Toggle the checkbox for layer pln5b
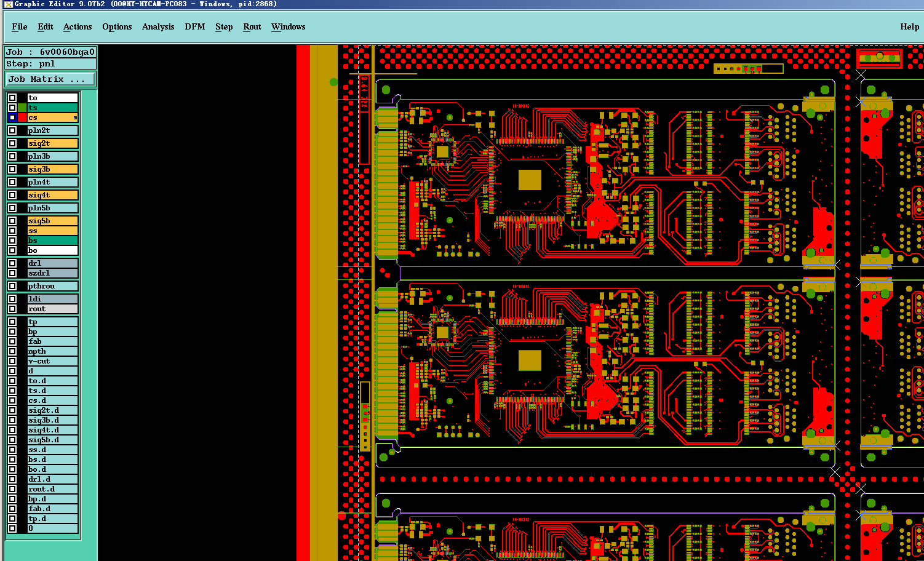Image resolution: width=924 pixels, height=561 pixels. pyautogui.click(x=12, y=208)
